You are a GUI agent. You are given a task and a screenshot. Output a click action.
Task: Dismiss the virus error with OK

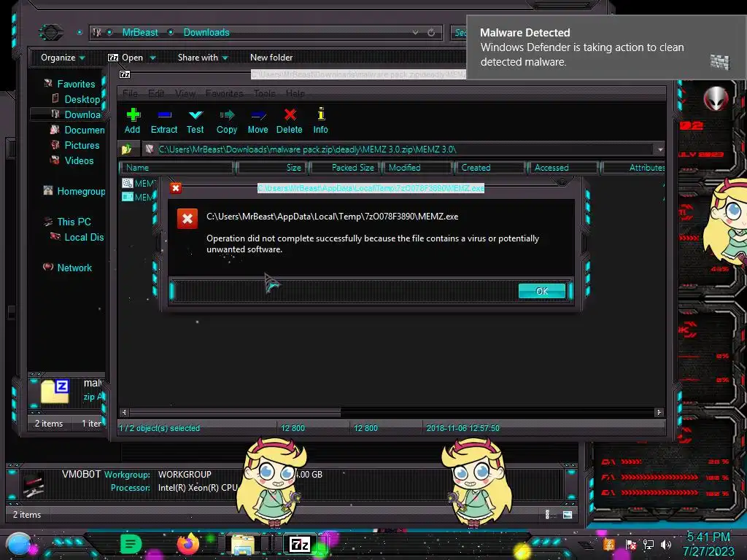tap(542, 291)
